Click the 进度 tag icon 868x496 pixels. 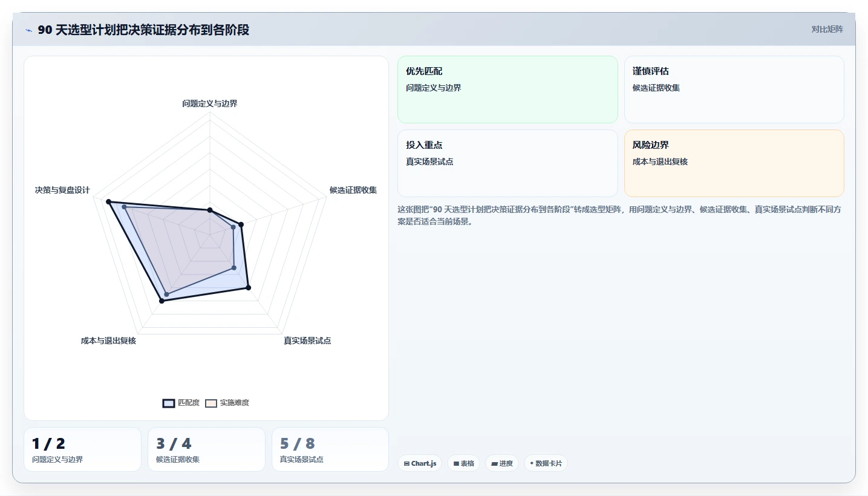pos(494,464)
